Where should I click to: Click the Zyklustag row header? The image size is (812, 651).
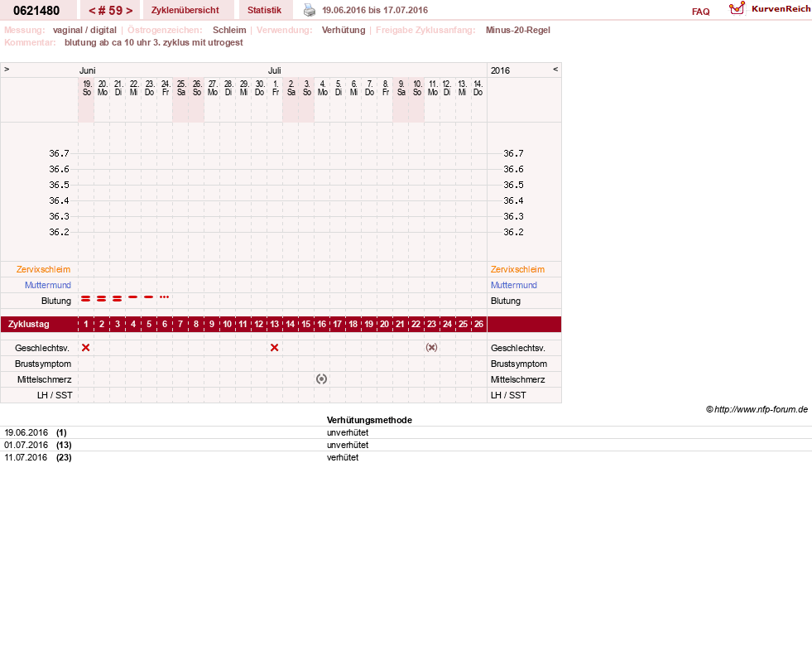(x=28, y=324)
